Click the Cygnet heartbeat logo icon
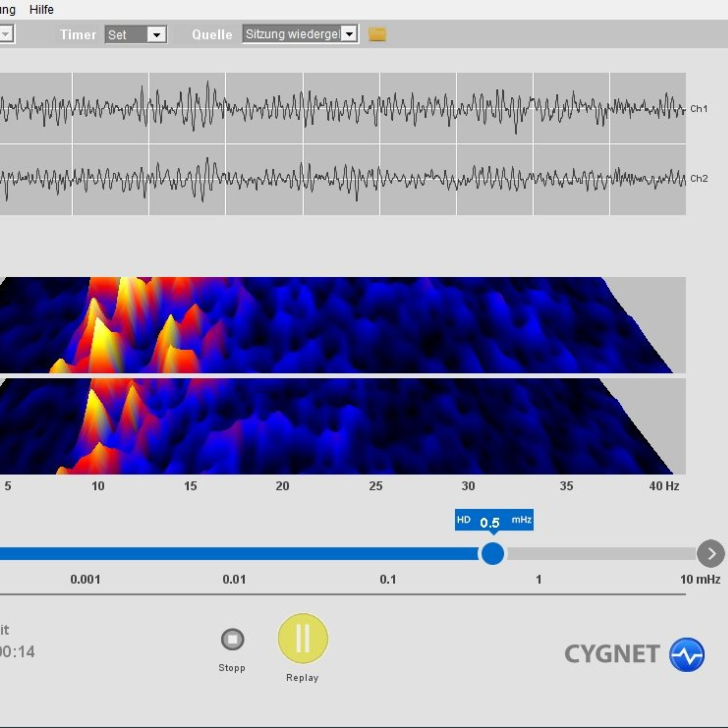The height and width of the screenshot is (728, 728). click(687, 654)
